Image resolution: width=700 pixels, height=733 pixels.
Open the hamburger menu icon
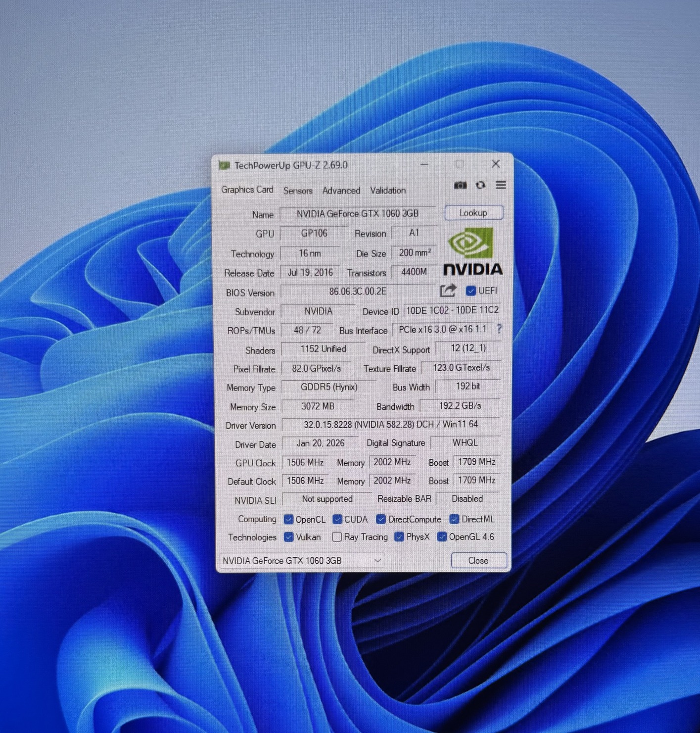pos(501,185)
